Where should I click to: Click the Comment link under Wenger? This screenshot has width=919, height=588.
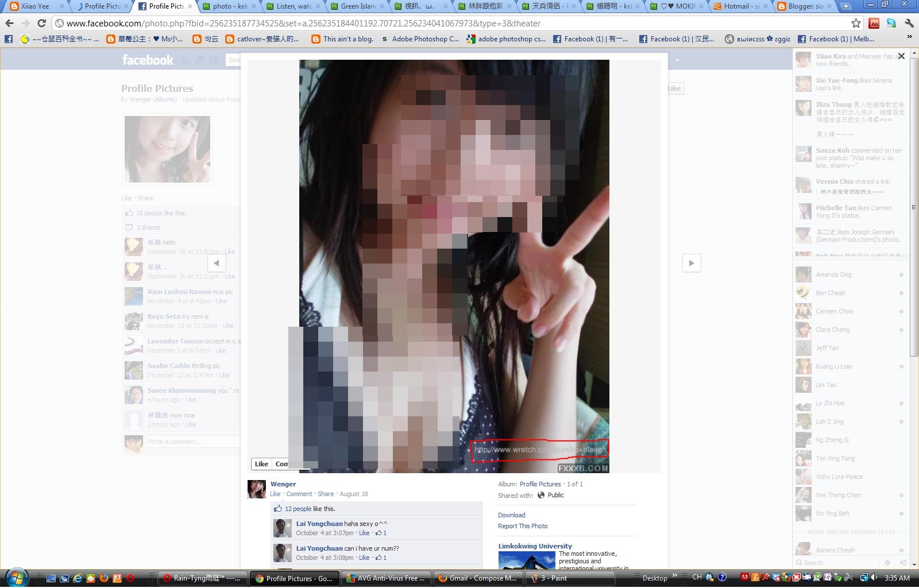299,494
